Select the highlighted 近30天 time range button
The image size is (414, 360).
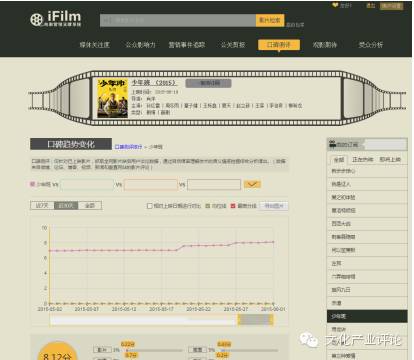pos(66,206)
